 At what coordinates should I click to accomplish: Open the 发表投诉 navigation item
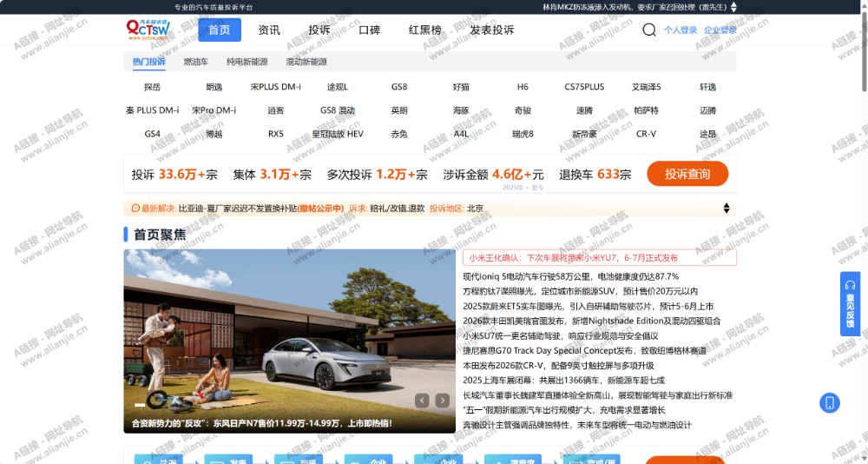click(x=491, y=30)
